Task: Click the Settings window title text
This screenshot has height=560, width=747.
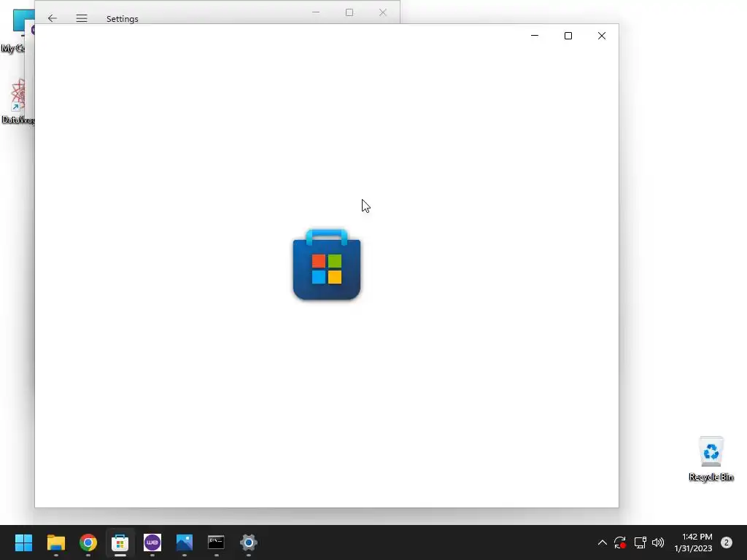Action: [123, 18]
